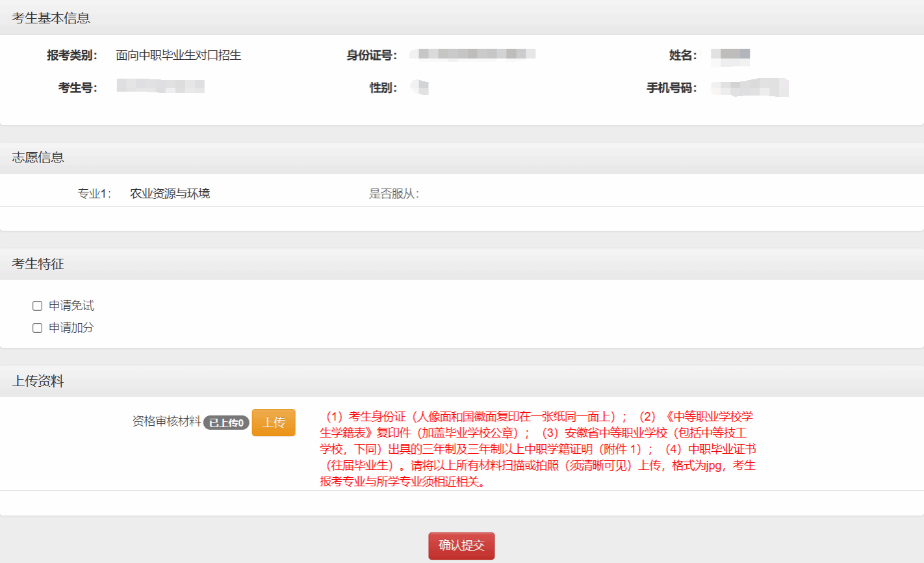Screen dimensions: 924x563
Task: Click the 志愿信息 section header
Action: pos(38,157)
